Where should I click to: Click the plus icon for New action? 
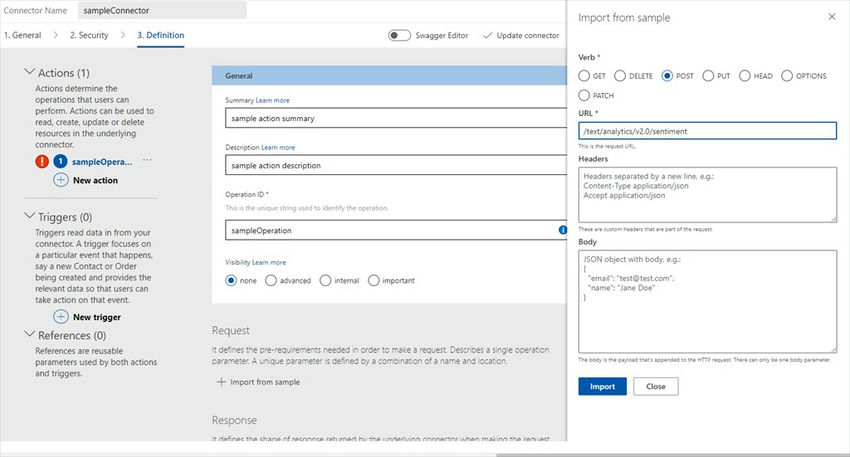tap(61, 180)
